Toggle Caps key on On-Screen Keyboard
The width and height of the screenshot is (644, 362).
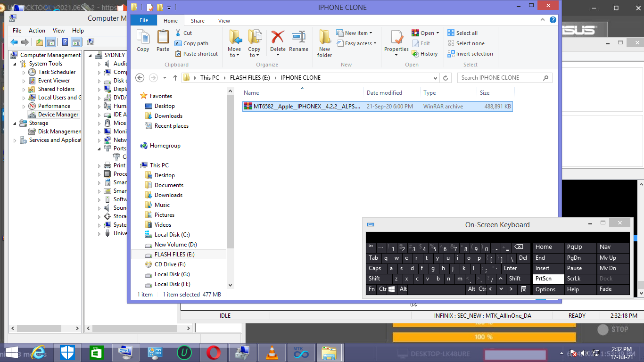click(x=376, y=269)
